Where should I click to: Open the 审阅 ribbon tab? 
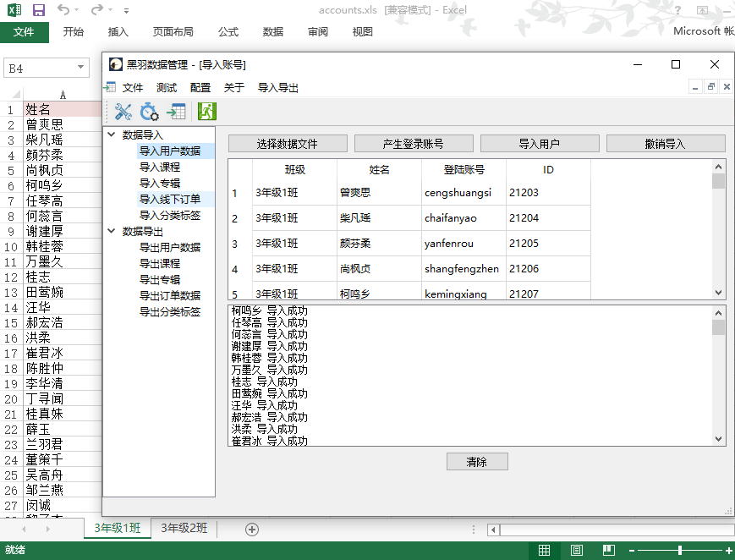pos(318,32)
